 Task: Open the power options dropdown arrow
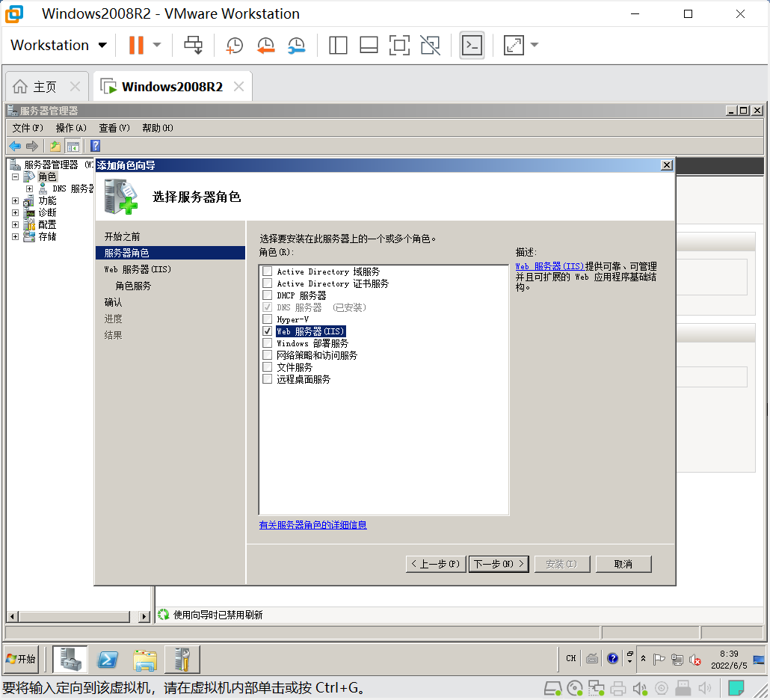pyautogui.click(x=157, y=45)
